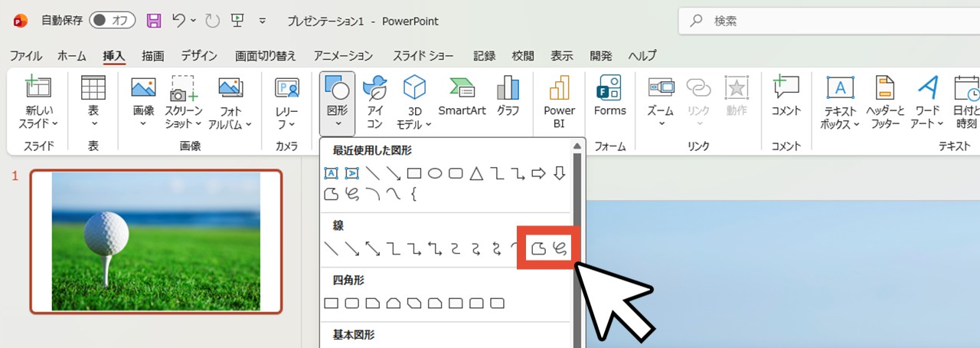
Task: Choose the plain elbow connector in the 線 section
Action: [x=394, y=248]
